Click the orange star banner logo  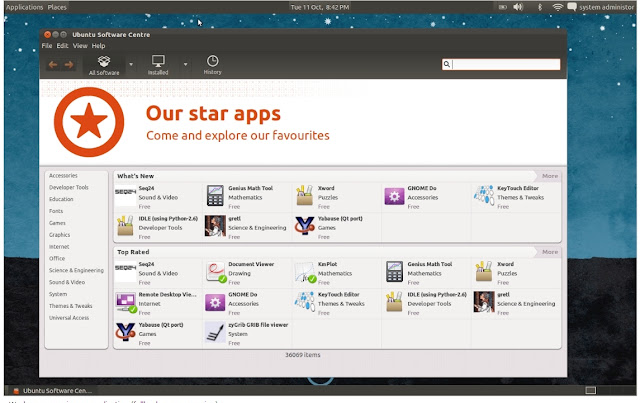point(89,122)
